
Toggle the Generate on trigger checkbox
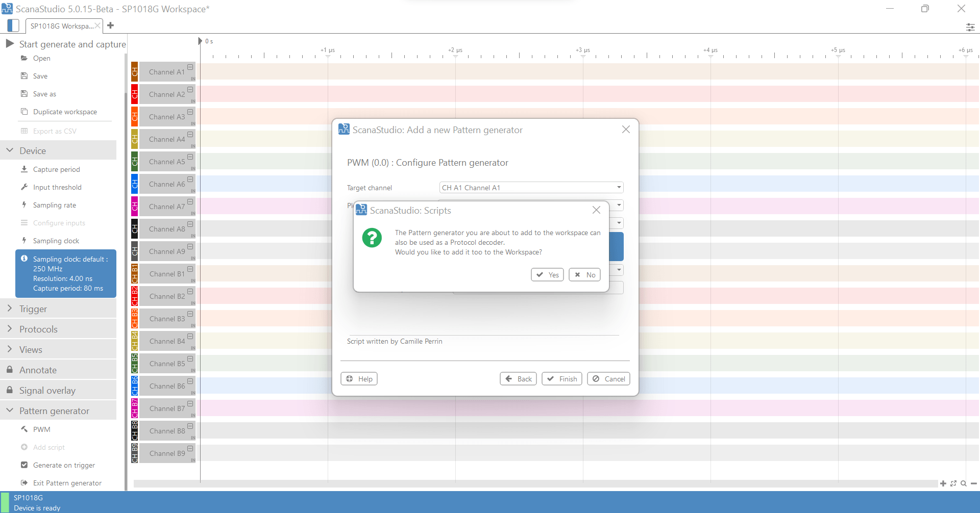pyautogui.click(x=24, y=465)
